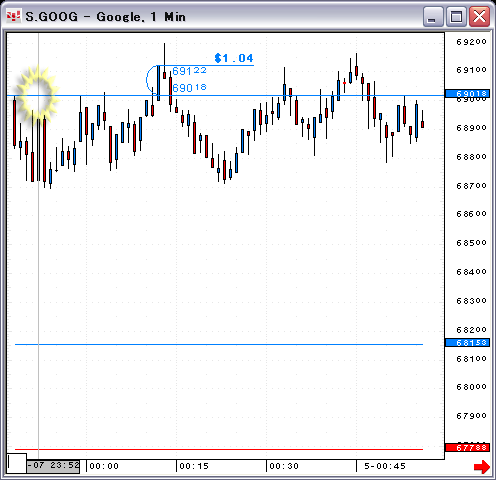The image size is (496, 480).
Task: Click the 69100 price scale label
Action: click(x=471, y=70)
